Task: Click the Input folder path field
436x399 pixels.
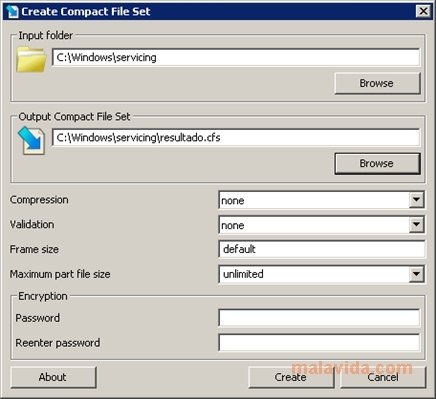Action: (236, 57)
